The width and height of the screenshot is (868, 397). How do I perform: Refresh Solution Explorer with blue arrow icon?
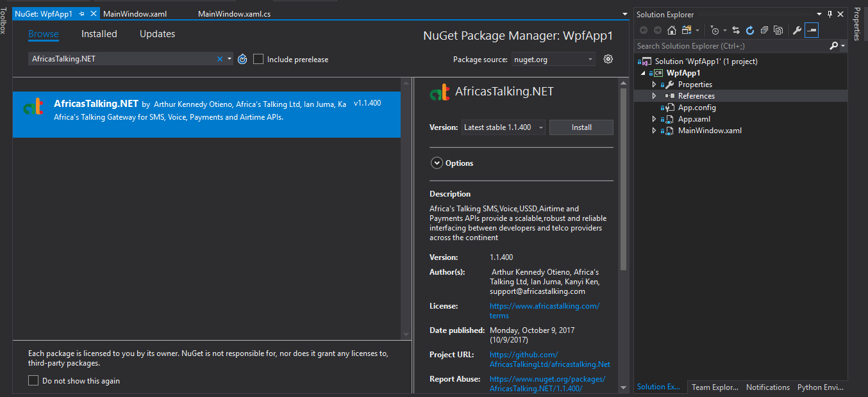coord(750,30)
